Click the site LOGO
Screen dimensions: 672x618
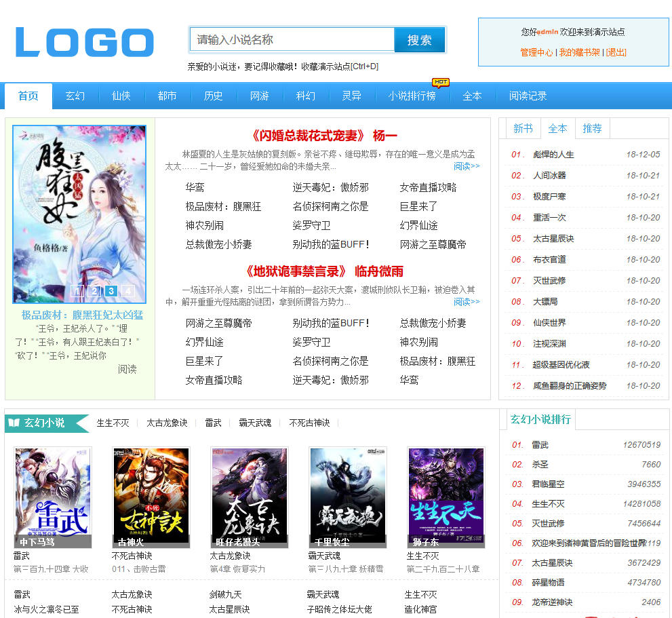pyautogui.click(x=83, y=42)
